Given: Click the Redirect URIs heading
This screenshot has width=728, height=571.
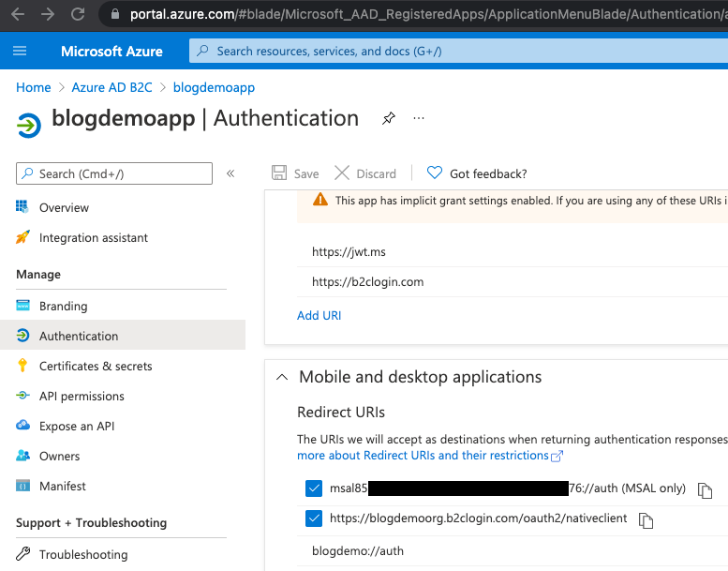Looking at the screenshot, I should tap(341, 413).
